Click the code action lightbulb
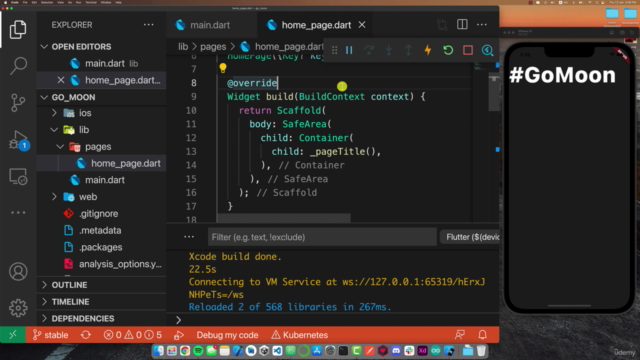This screenshot has width=640, height=360. pos(222,68)
